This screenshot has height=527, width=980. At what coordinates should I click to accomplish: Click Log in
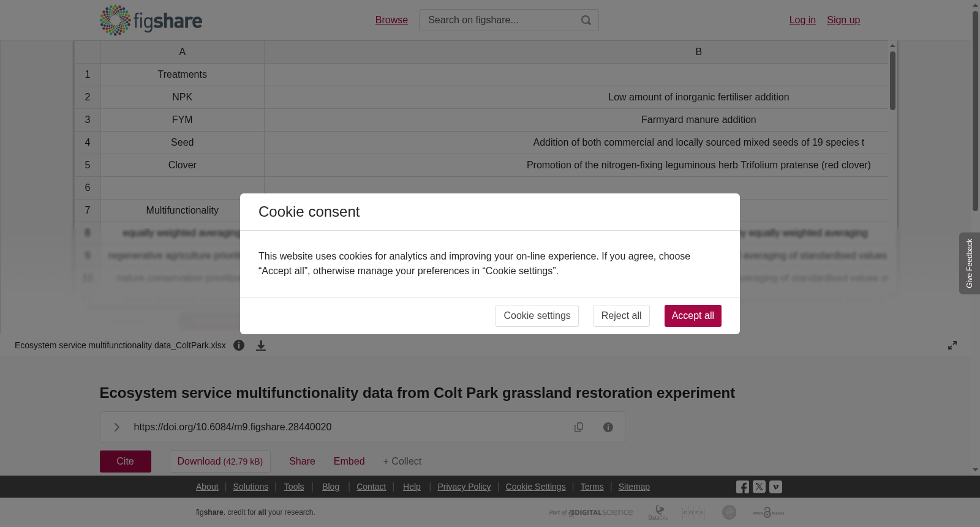click(x=802, y=20)
